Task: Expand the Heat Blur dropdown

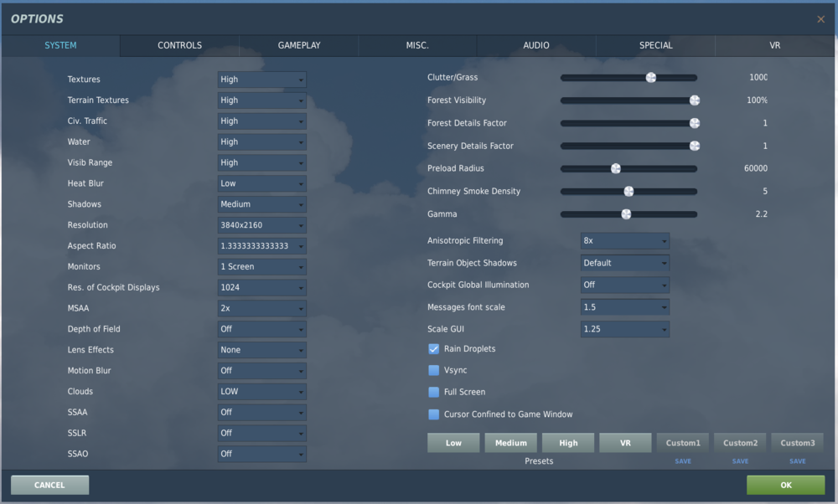Action: [x=261, y=183]
